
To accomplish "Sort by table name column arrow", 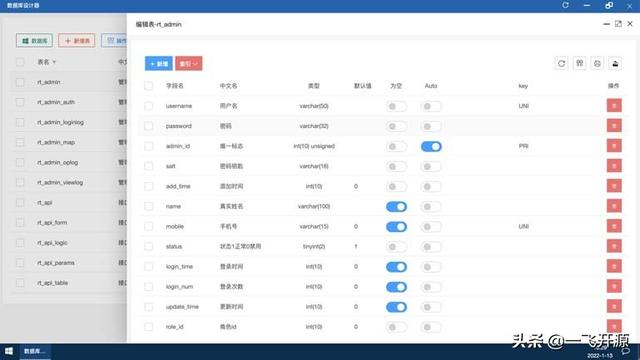I will coord(54,62).
